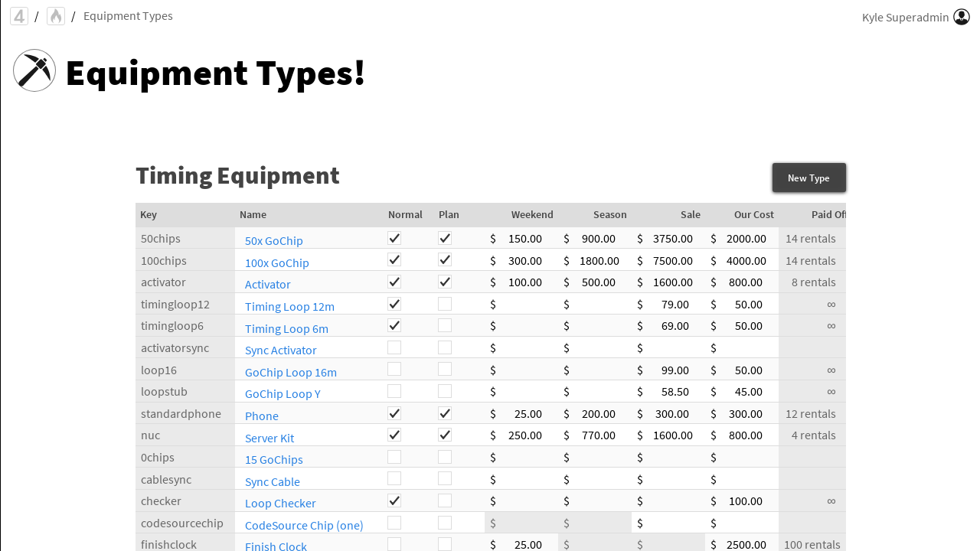The width and height of the screenshot is (980, 551).
Task: Open the CodeSource Chip (one) link
Action: (304, 525)
